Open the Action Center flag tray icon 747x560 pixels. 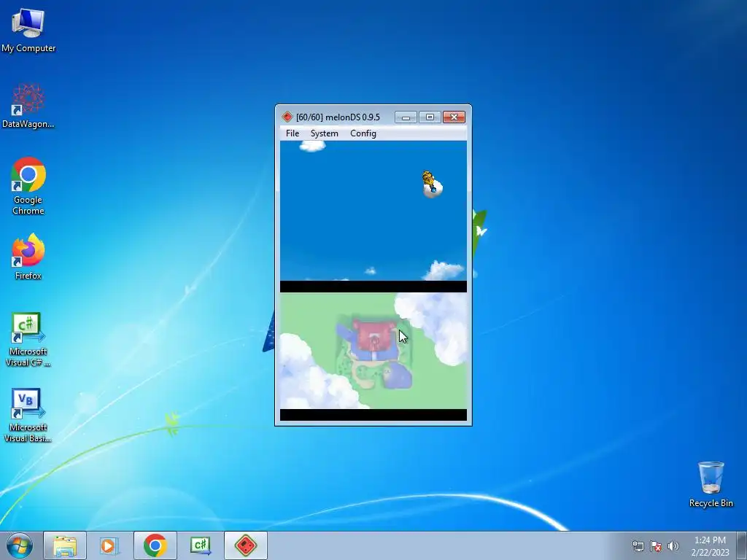pos(656,545)
